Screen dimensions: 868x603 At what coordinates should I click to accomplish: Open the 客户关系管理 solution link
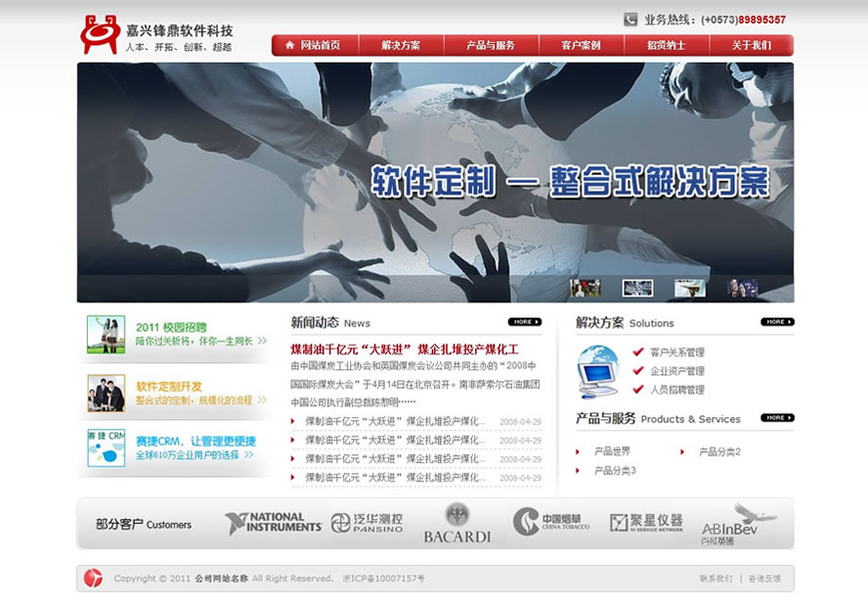[676, 352]
